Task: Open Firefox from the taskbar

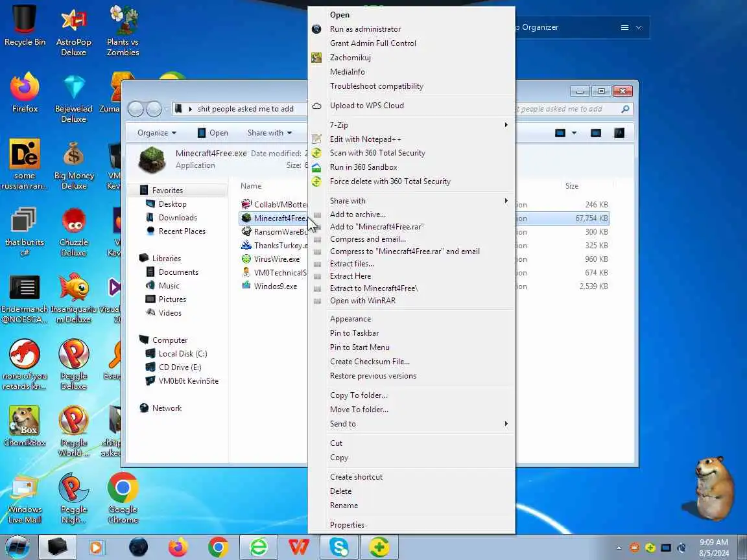Action: click(x=178, y=548)
